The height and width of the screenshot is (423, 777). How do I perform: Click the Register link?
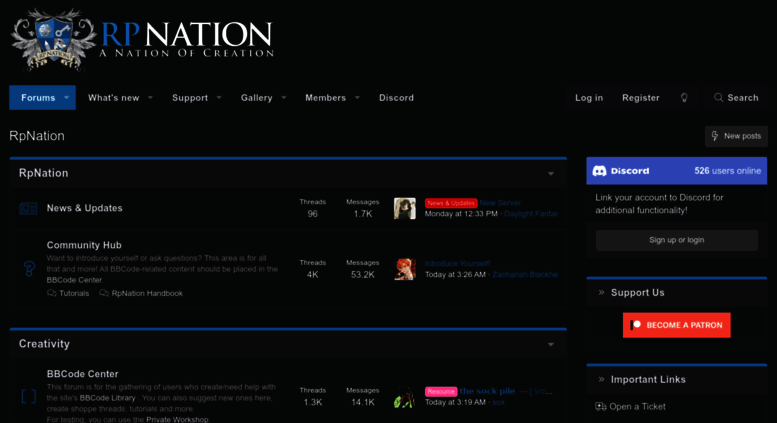[x=641, y=98]
